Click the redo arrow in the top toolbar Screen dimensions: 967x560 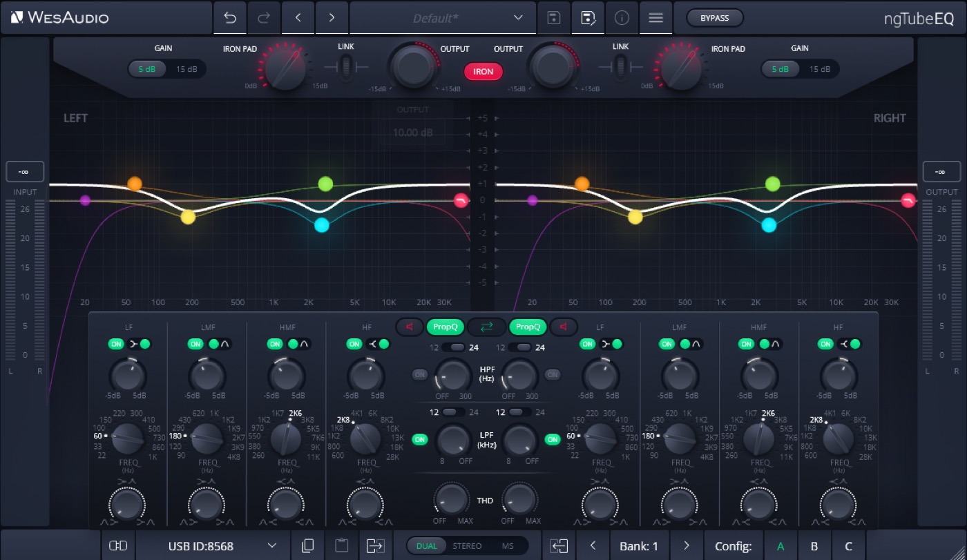click(x=263, y=18)
